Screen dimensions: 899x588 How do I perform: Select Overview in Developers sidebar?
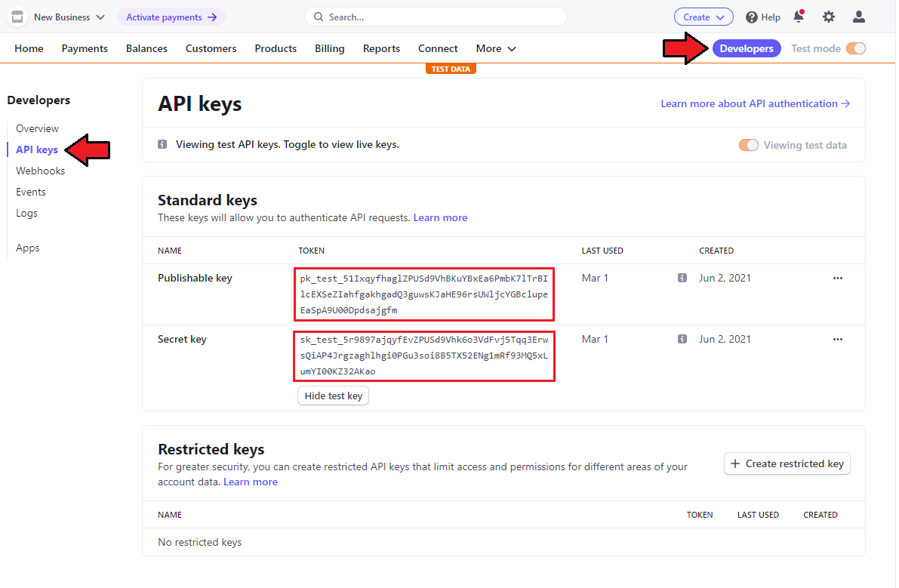pos(37,128)
